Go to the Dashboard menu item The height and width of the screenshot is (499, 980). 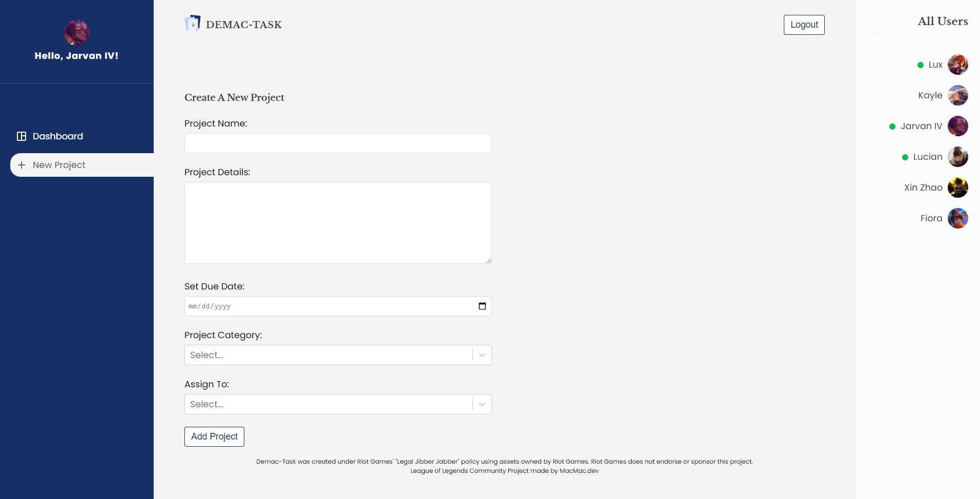pyautogui.click(x=57, y=136)
